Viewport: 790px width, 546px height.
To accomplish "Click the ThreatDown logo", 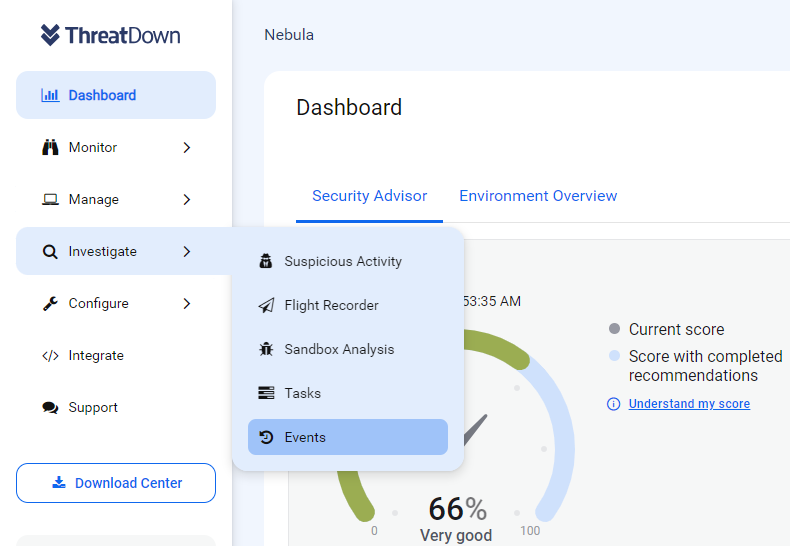I will (110, 35).
